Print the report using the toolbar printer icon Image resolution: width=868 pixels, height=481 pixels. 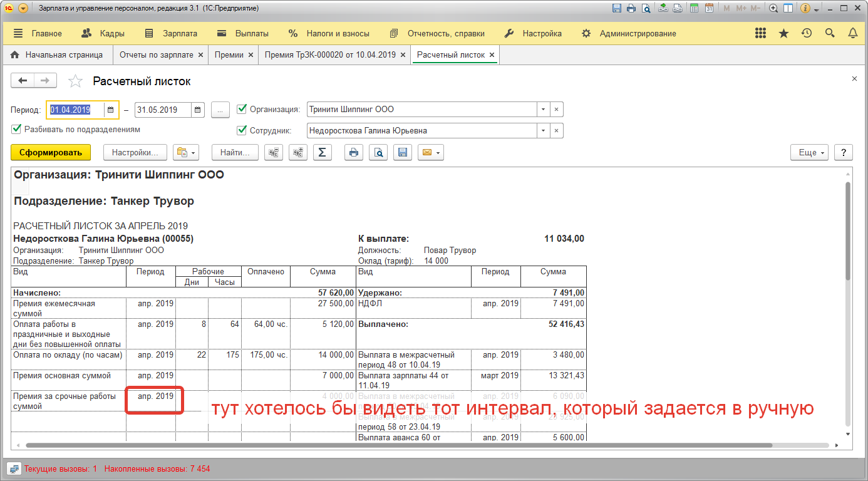[x=354, y=152]
